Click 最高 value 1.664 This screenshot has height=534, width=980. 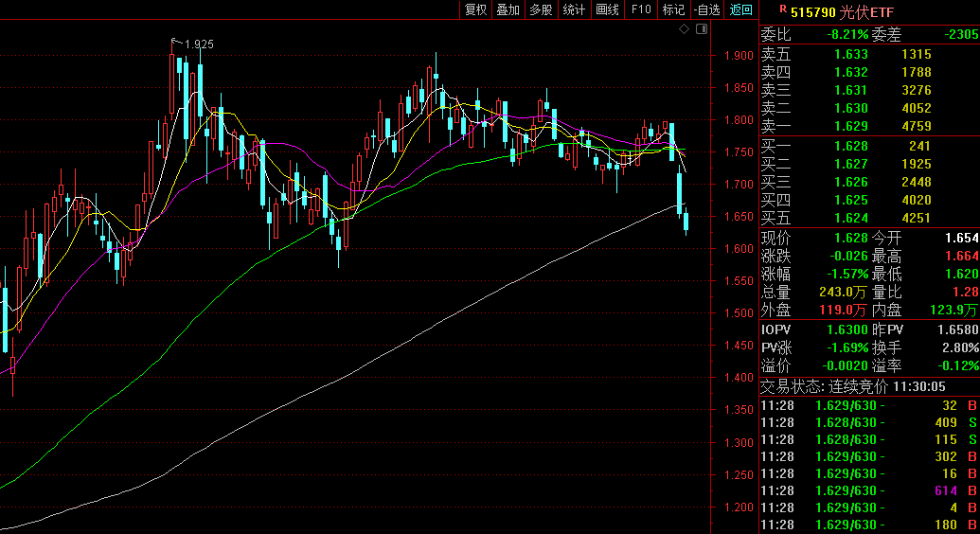[962, 257]
